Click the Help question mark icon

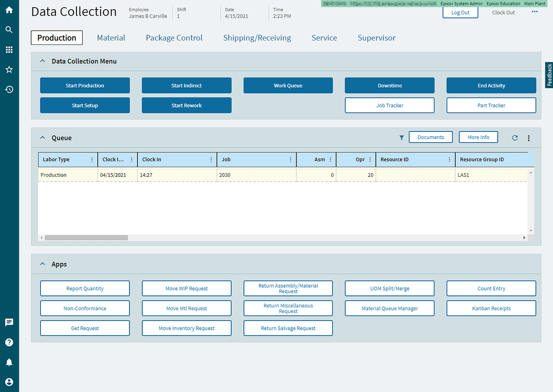(9, 342)
